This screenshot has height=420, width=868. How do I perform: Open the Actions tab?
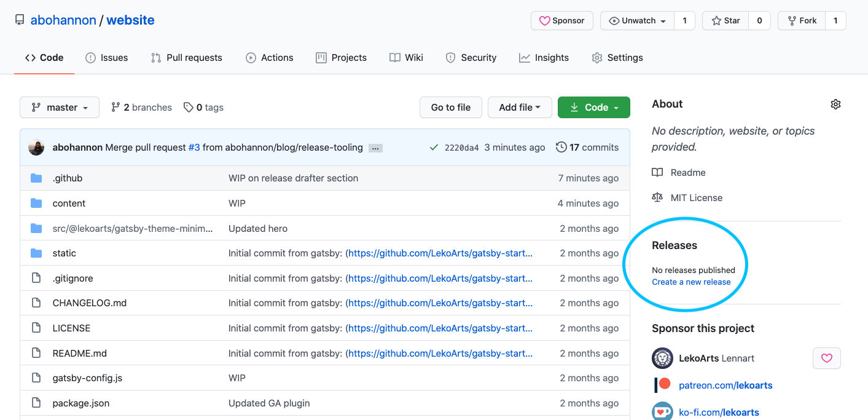270,57
